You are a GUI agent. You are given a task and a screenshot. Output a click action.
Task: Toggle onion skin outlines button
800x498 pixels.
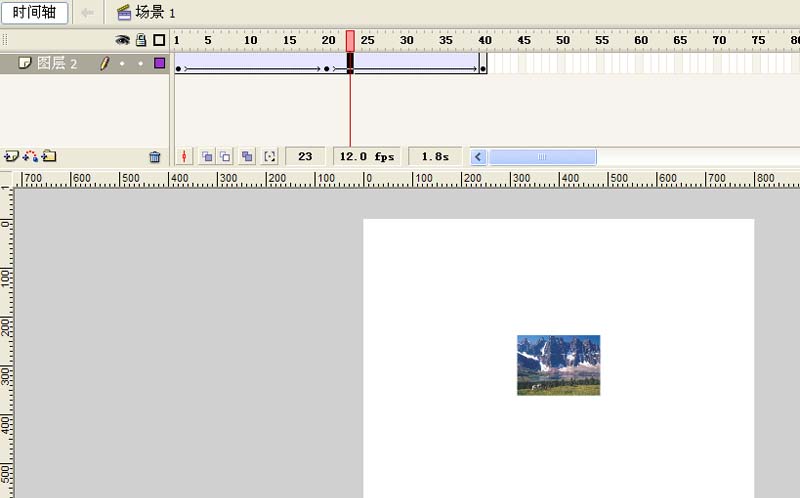click(x=225, y=156)
